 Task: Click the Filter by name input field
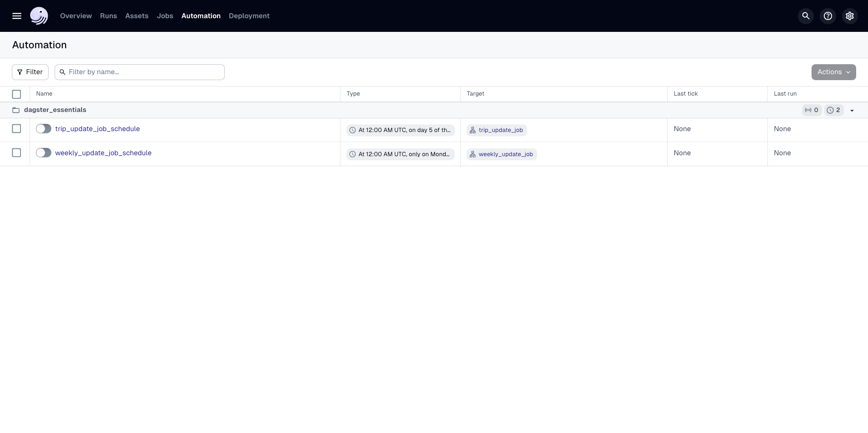tap(141, 72)
